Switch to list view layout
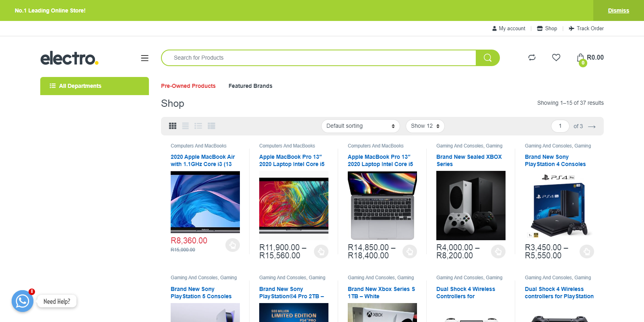 (x=198, y=126)
